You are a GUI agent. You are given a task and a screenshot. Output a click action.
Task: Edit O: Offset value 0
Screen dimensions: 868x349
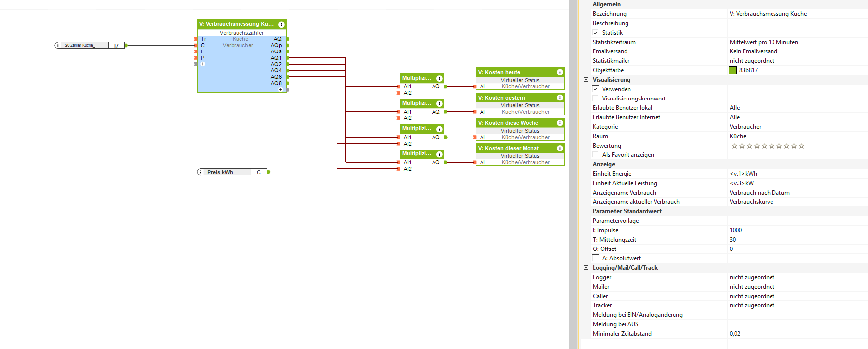coord(798,249)
